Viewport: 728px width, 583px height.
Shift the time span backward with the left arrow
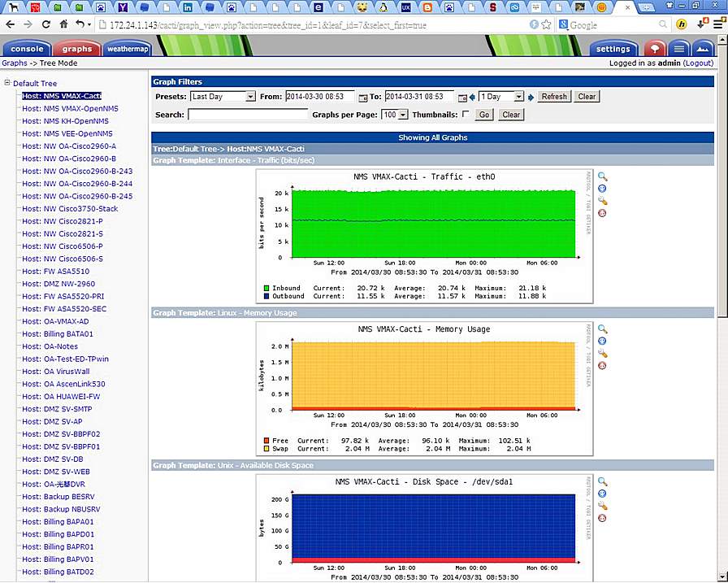coord(472,97)
